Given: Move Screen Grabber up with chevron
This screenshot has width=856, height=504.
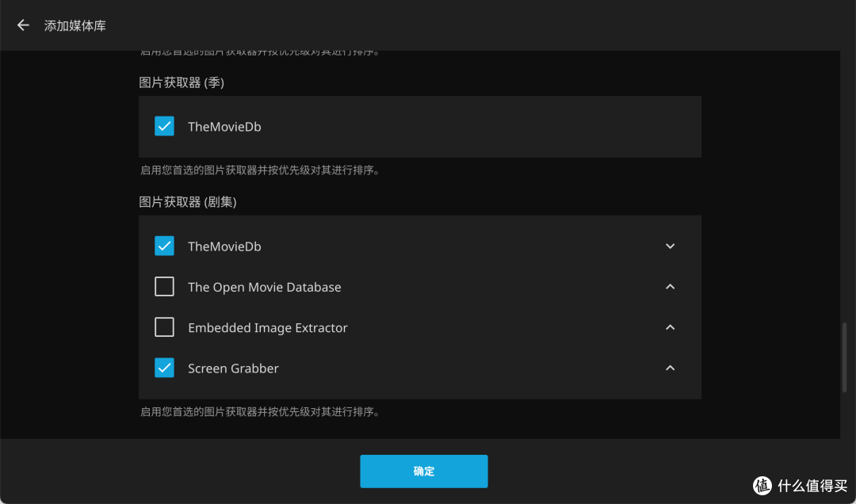Looking at the screenshot, I should (671, 368).
